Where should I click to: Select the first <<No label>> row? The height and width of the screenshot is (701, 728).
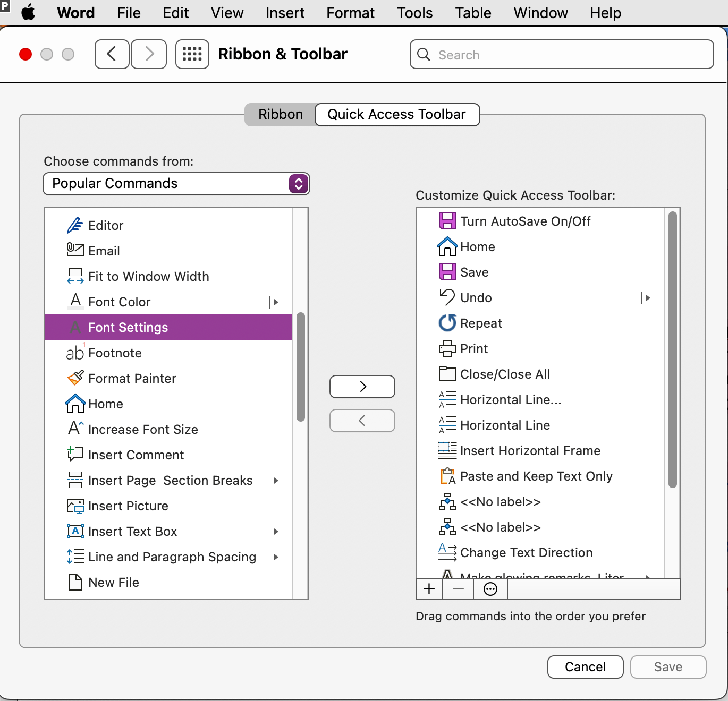(x=540, y=501)
